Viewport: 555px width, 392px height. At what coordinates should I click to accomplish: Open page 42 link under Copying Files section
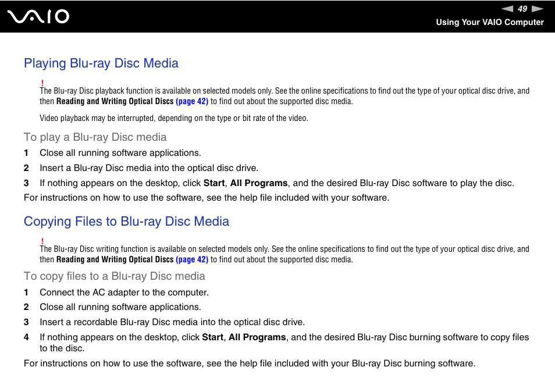pos(192,259)
